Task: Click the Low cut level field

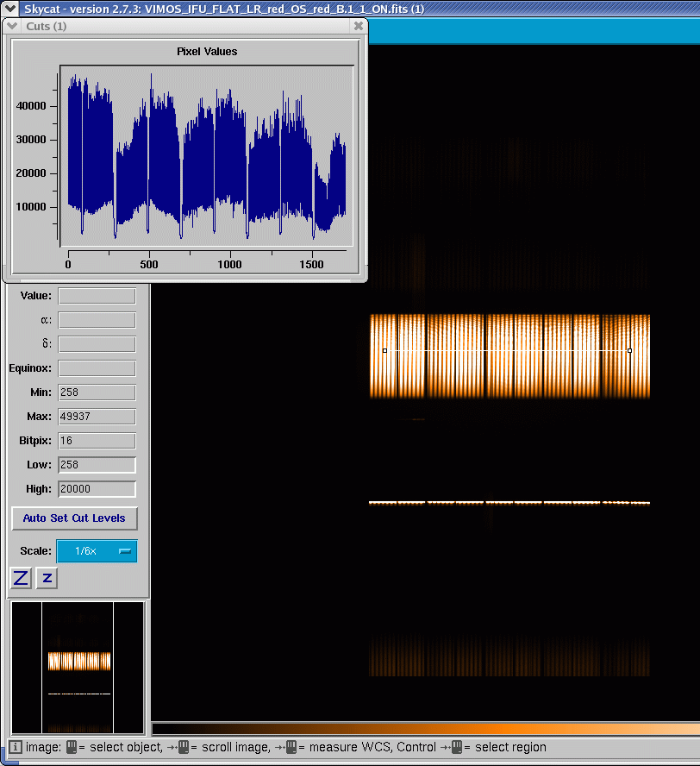Action: [97, 465]
